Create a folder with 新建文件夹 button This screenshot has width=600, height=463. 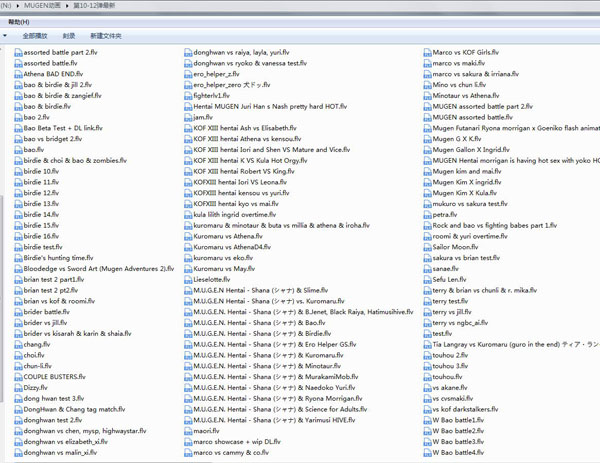click(x=106, y=36)
